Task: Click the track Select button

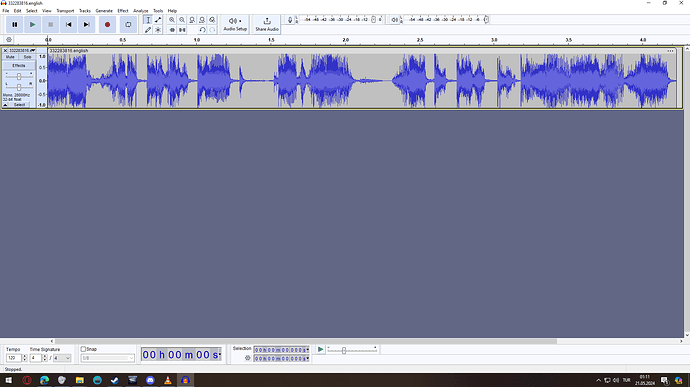Action: [x=19, y=105]
